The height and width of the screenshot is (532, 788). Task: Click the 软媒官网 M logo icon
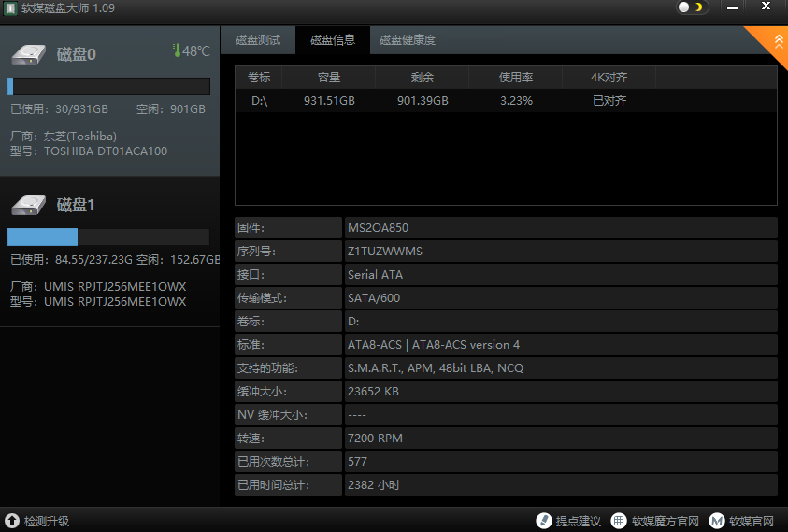pyautogui.click(x=717, y=521)
